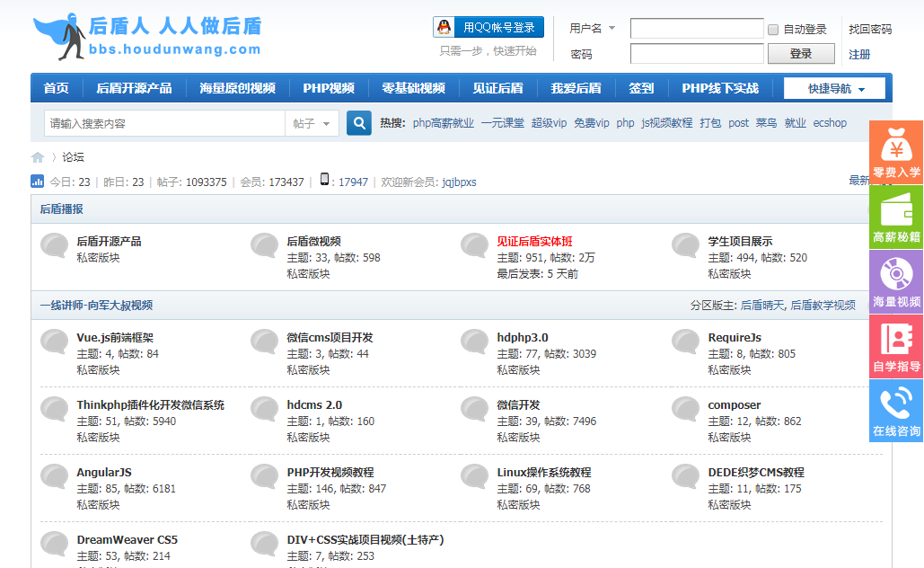Open the 我爱后盾 nav item
Viewport: 924px width, 568px height.
[576, 88]
